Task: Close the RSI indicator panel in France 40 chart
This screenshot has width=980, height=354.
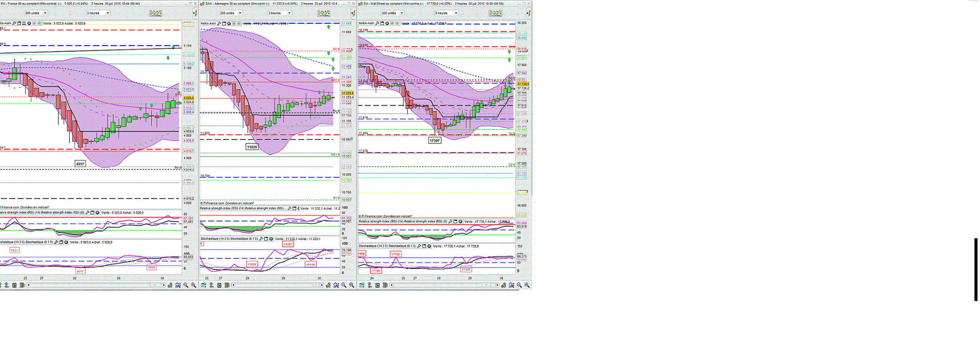Action: pos(97,212)
